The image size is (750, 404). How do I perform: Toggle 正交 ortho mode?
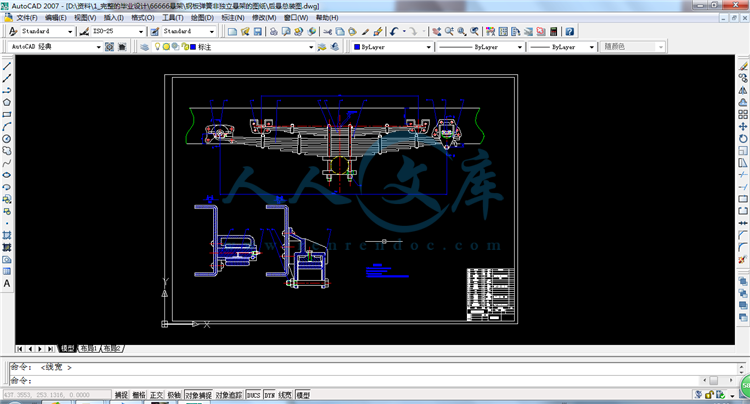click(156, 395)
